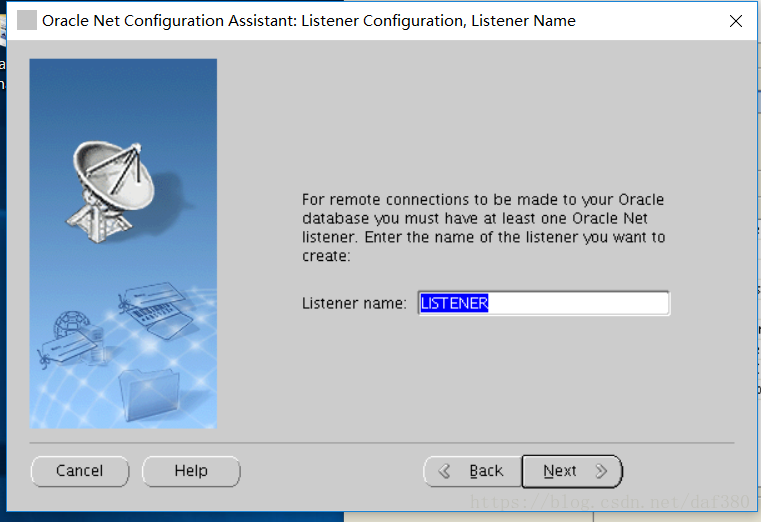
Task: Open the Help button
Action: 191,471
